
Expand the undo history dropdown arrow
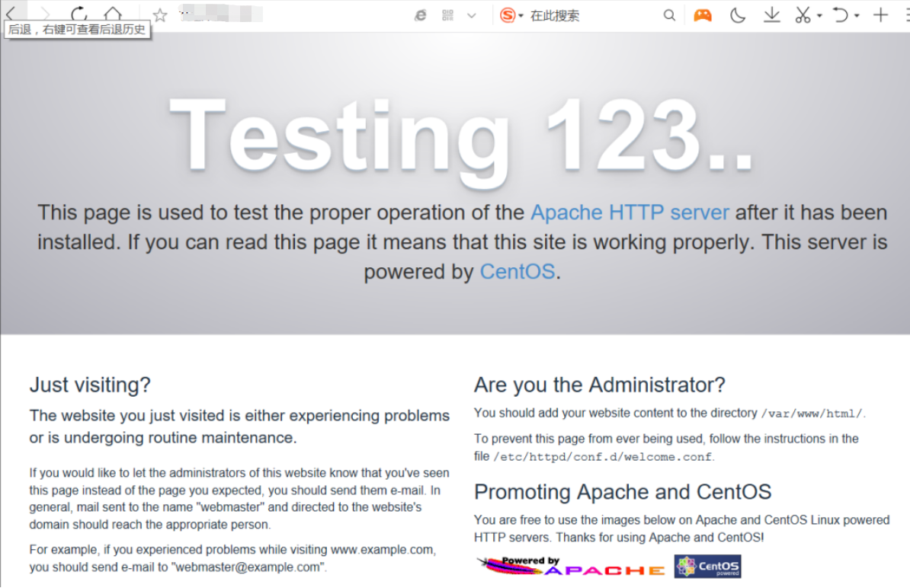tap(857, 16)
